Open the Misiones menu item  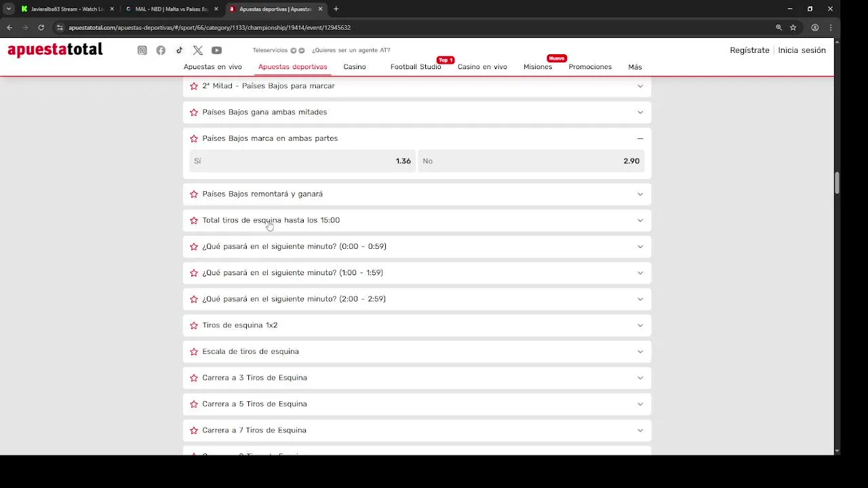[538, 67]
